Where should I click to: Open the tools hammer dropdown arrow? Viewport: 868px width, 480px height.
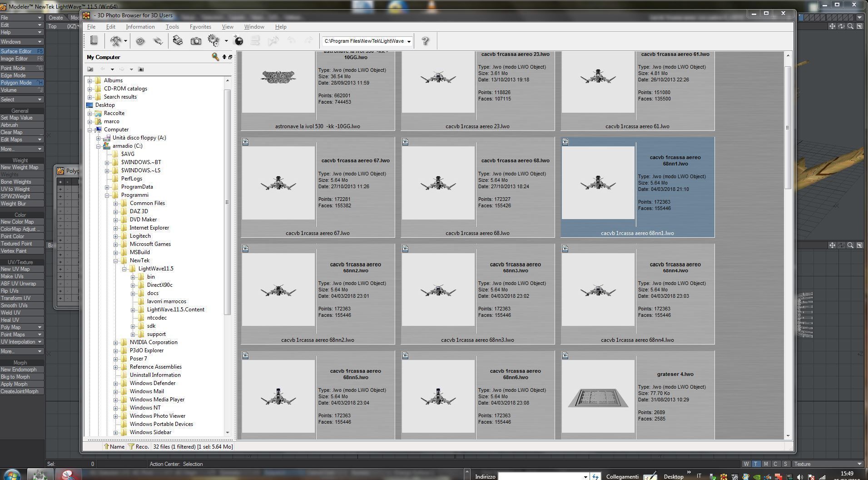point(125,41)
